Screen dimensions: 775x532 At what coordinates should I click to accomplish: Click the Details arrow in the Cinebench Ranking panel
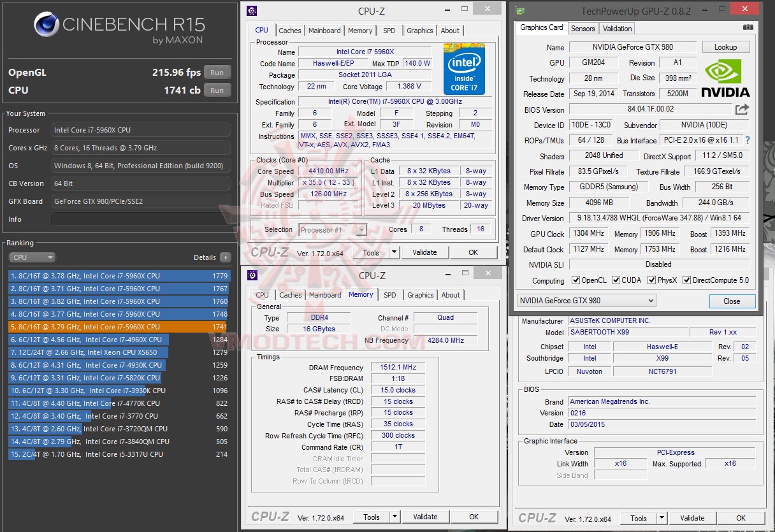point(226,257)
